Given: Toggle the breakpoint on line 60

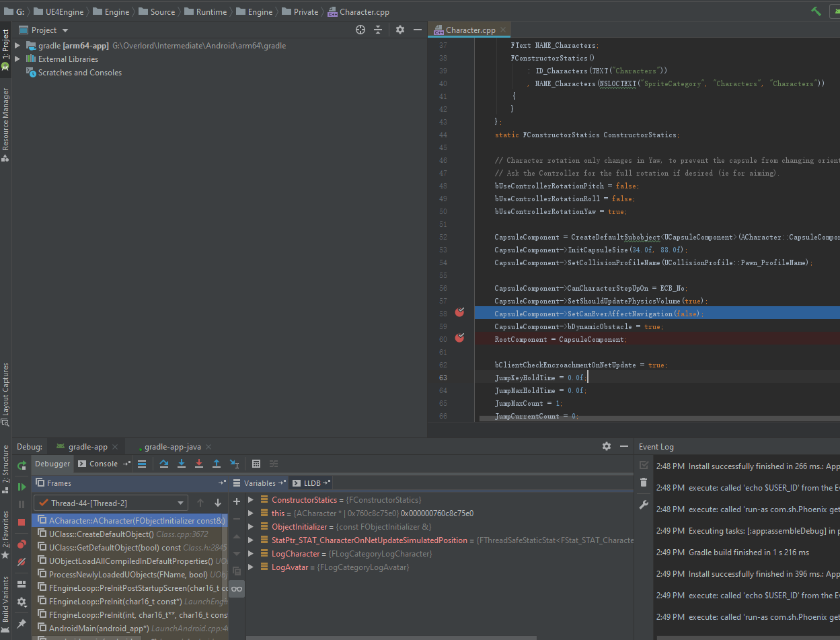Looking at the screenshot, I should 459,338.
